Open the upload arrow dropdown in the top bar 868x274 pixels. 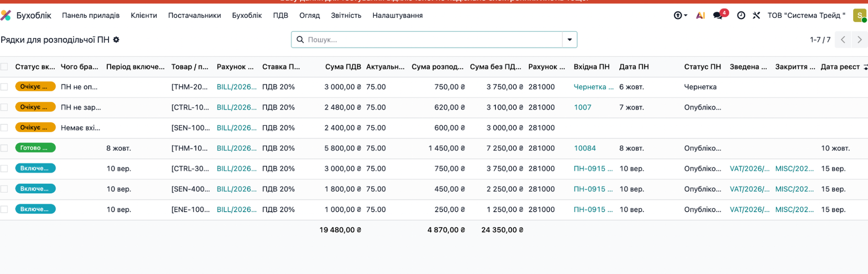click(x=680, y=15)
